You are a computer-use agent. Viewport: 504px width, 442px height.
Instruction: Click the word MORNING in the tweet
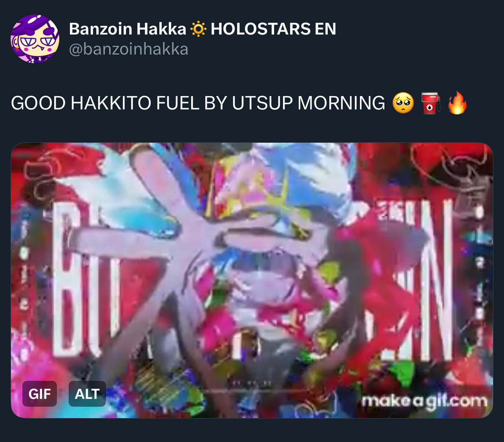click(x=341, y=103)
